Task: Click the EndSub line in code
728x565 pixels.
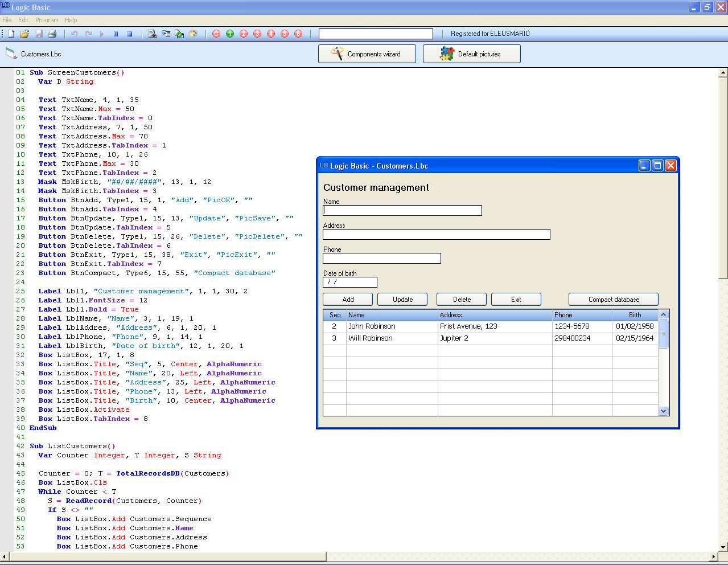Action: pos(43,428)
